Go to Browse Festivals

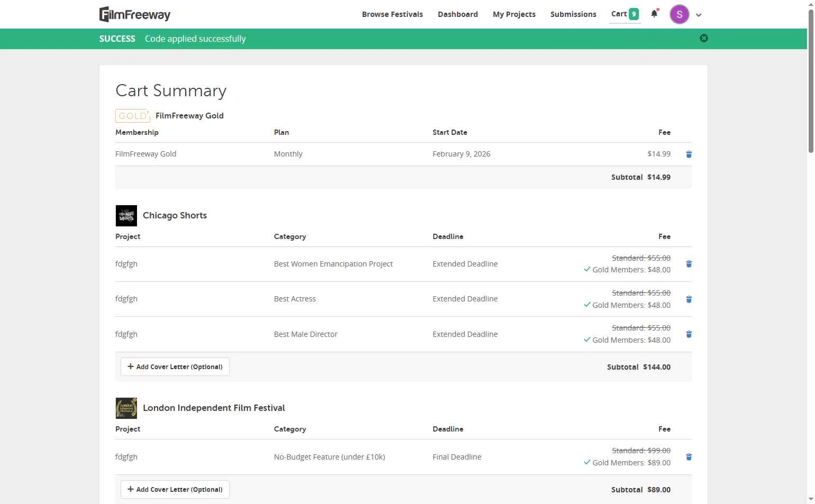point(392,14)
